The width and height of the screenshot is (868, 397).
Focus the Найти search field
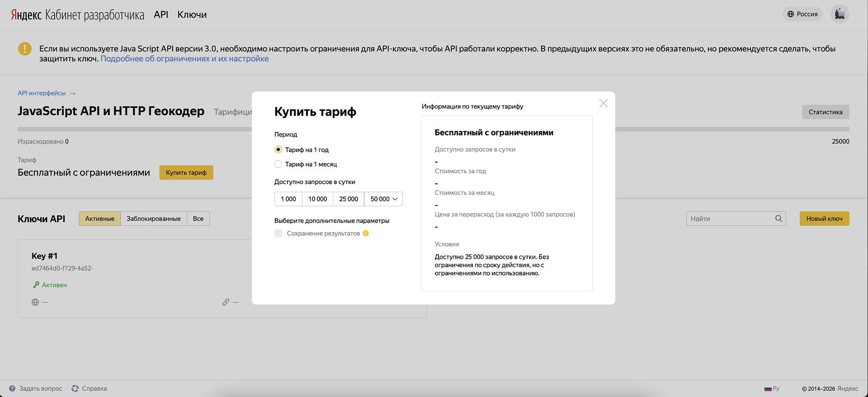[x=736, y=219]
